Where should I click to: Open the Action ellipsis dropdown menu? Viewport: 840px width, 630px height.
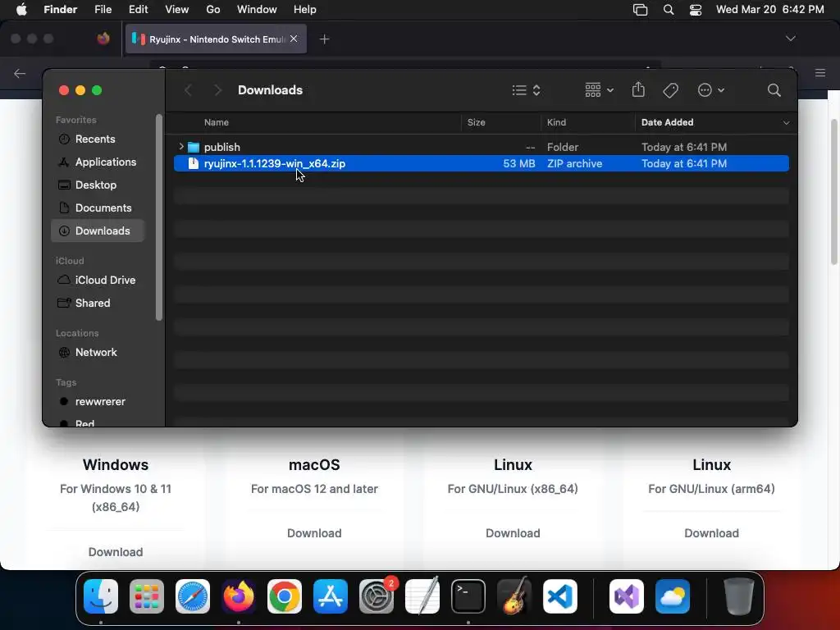[711, 90]
